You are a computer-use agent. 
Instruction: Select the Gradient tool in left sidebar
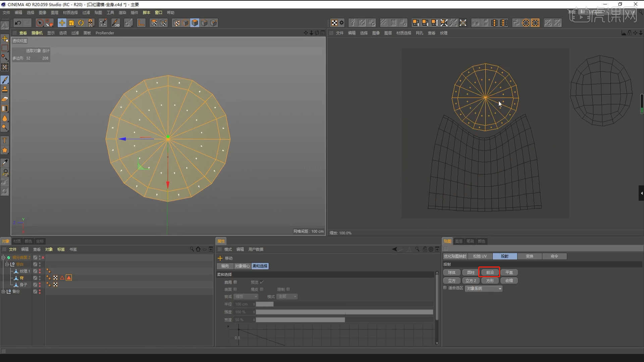pos(5,109)
